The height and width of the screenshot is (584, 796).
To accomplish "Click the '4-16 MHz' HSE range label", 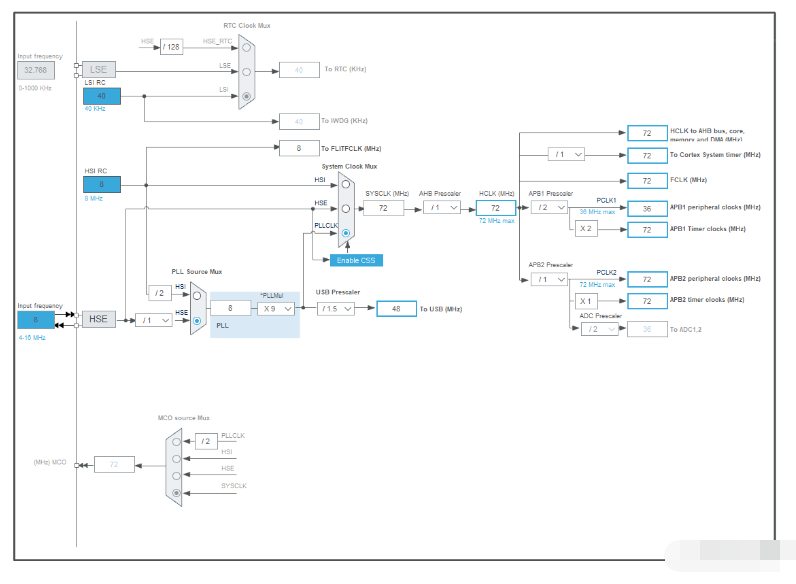I will (32, 337).
